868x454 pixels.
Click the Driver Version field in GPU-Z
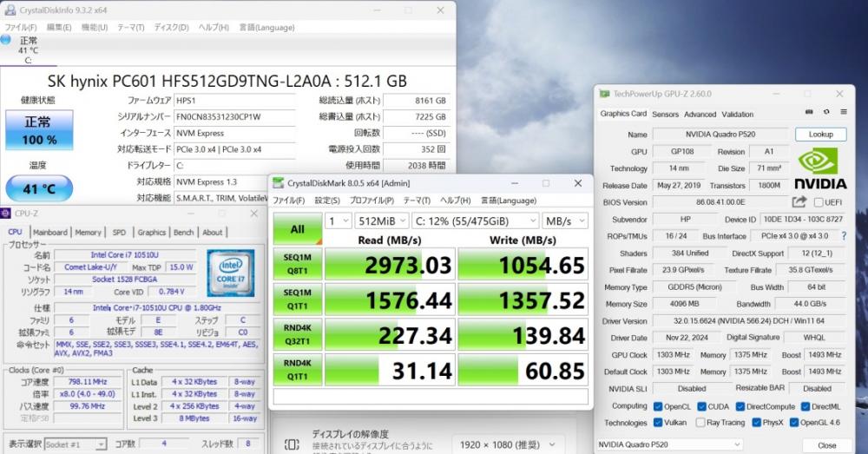tap(749, 320)
